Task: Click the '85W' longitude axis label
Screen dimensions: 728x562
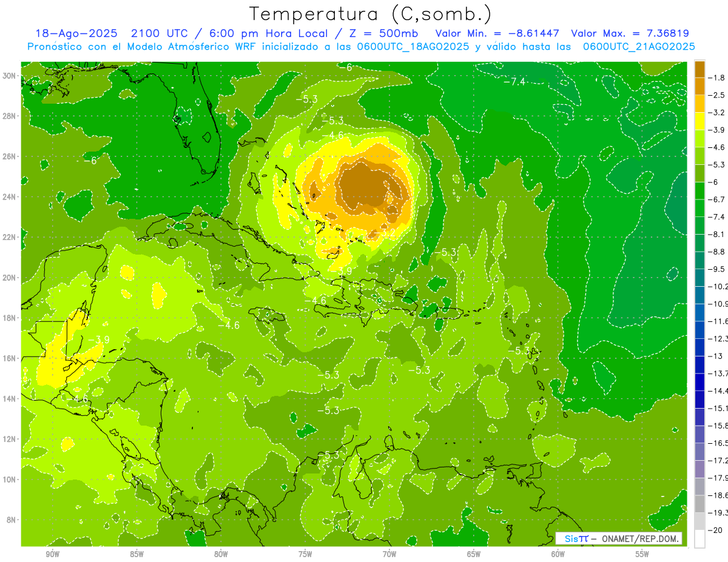Action: (x=136, y=554)
